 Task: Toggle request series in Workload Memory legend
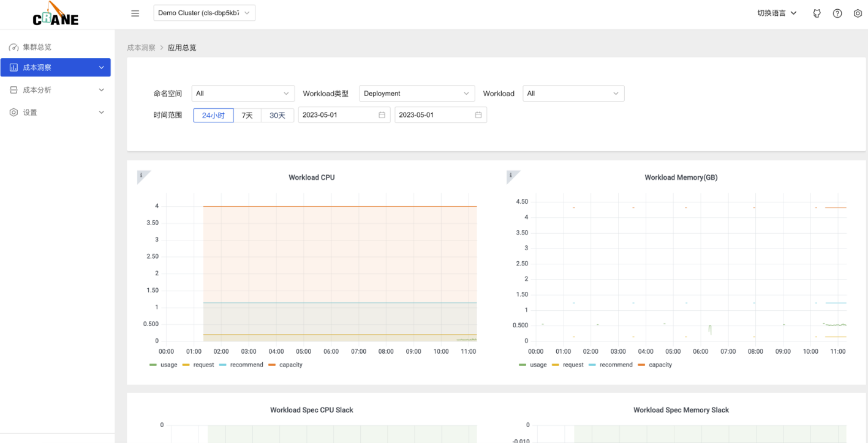click(x=568, y=365)
